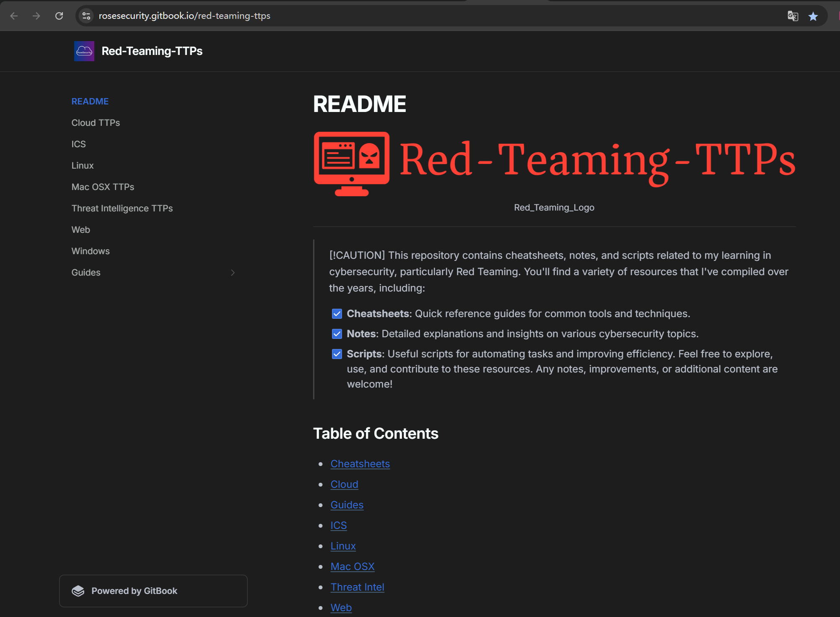Click the Table of Contents heading
This screenshot has width=840, height=617.
click(376, 434)
